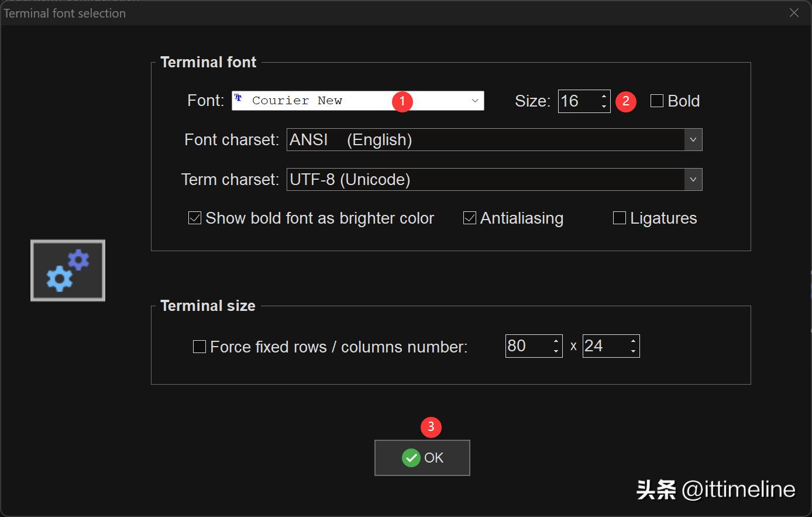This screenshot has width=812, height=517.
Task: Decrease the columns value 80 with down arrow
Action: click(556, 351)
